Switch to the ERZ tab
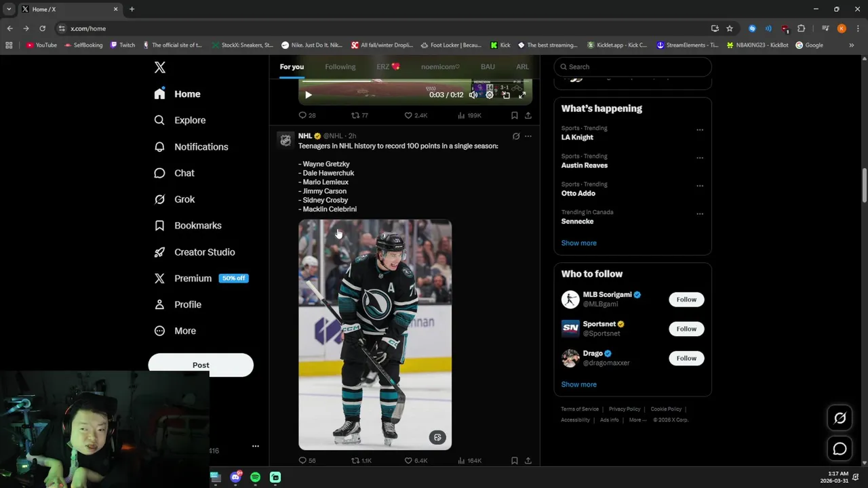The width and height of the screenshot is (868, 488). 388,66
